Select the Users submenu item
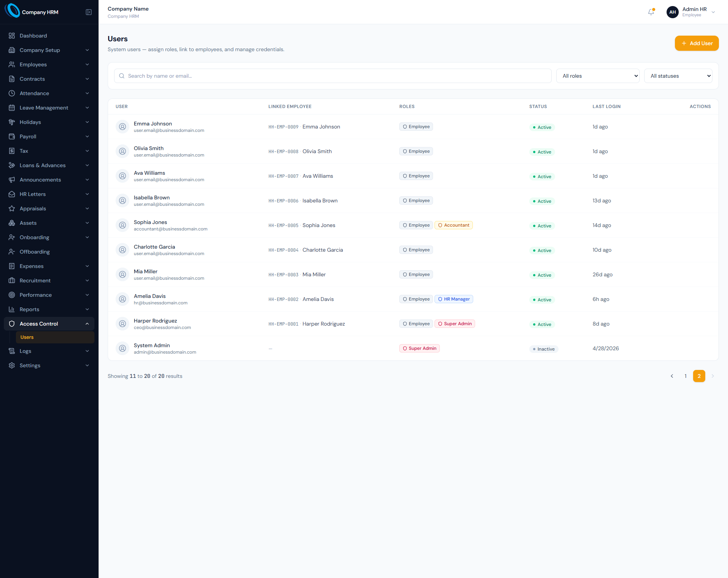 (x=55, y=337)
